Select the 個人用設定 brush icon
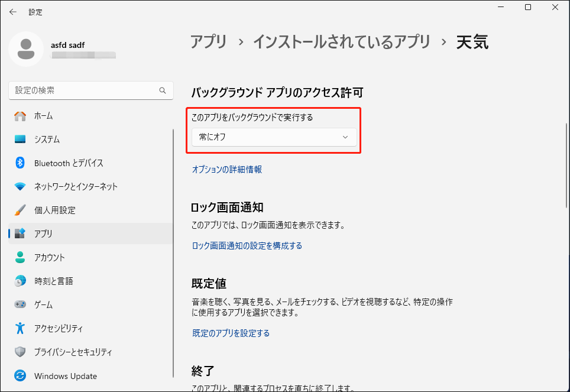 (x=20, y=210)
